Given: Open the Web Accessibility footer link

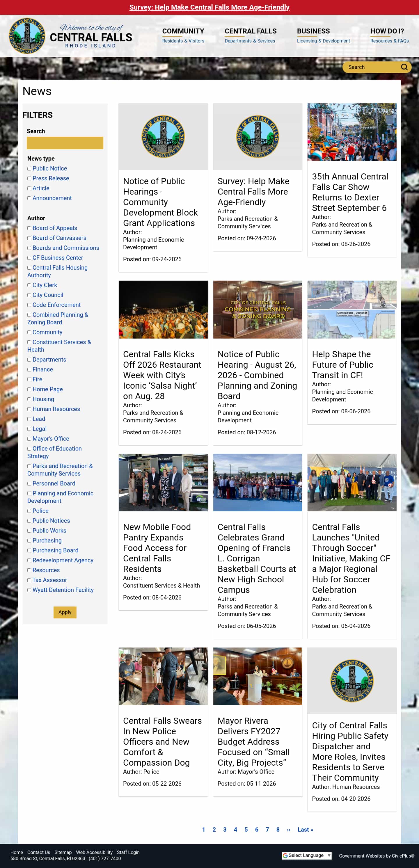Looking at the screenshot, I should click(94, 852).
